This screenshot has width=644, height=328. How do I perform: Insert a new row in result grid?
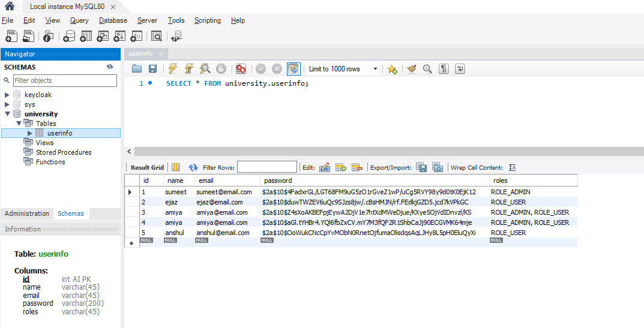click(341, 167)
